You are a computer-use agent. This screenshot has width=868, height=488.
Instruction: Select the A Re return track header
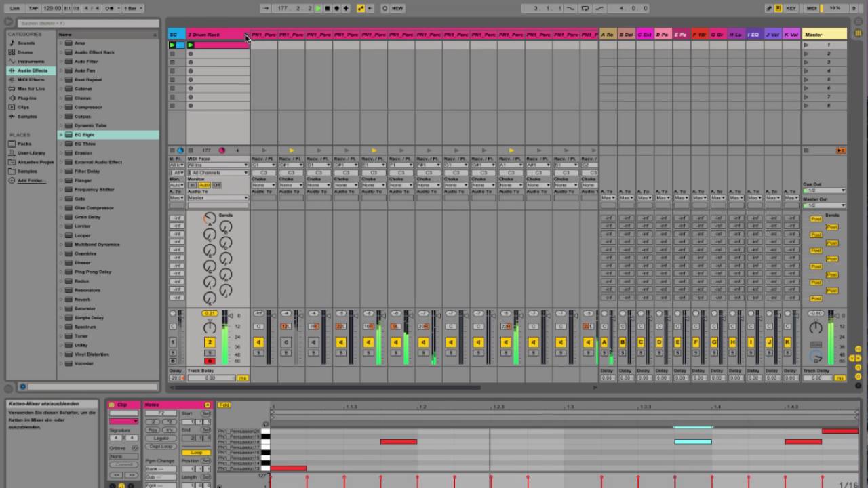click(608, 35)
